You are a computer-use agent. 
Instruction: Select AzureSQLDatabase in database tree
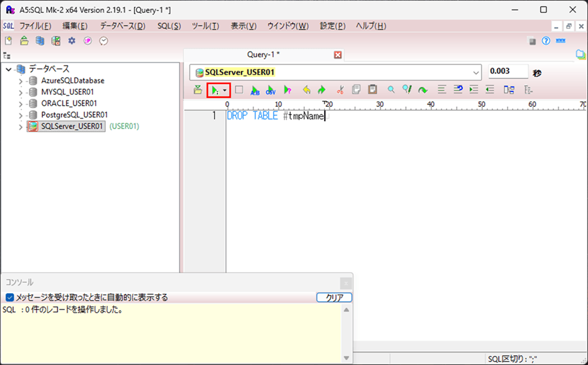pyautogui.click(x=72, y=81)
